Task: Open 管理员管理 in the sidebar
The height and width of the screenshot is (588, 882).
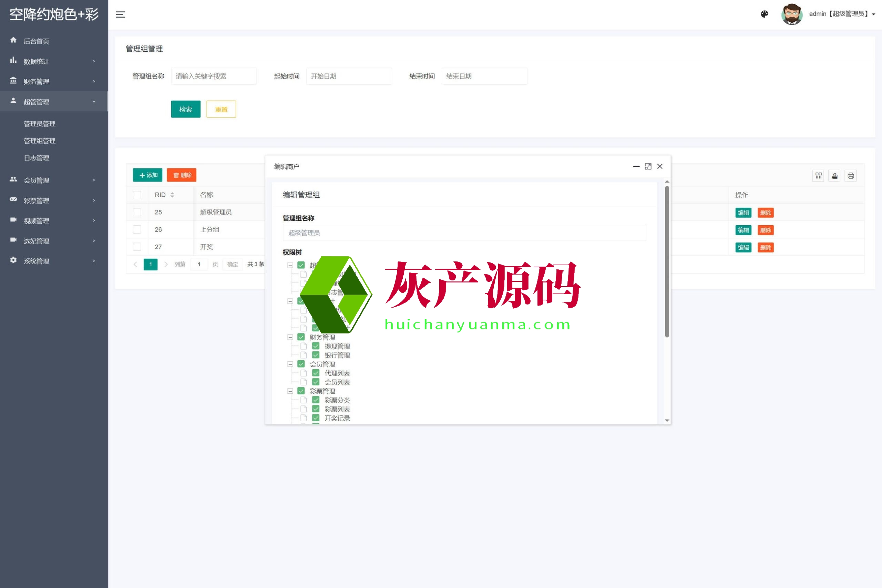Action: point(40,124)
